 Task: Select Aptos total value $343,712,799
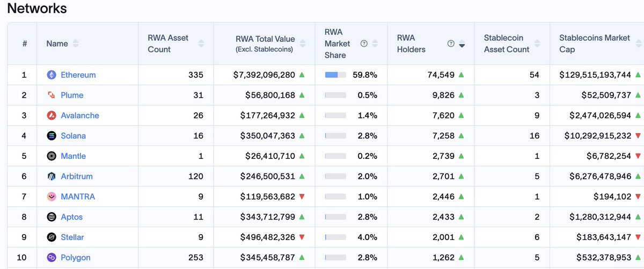coord(268,217)
